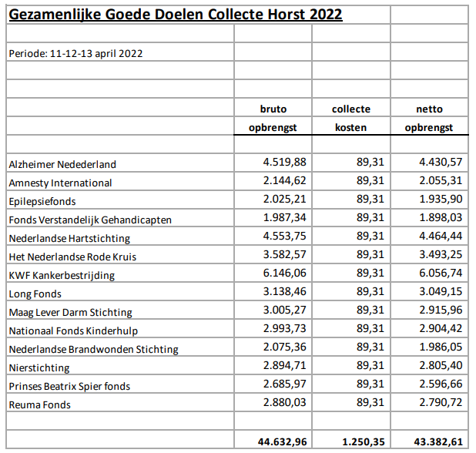Select the 89,31 cost in the Nierstichting row

[x=370, y=366]
